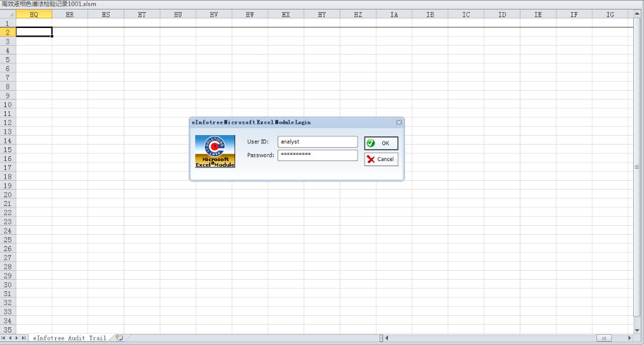Jump to first sheet with navigation arrow
Screen dimensions: 644x345
4,338
